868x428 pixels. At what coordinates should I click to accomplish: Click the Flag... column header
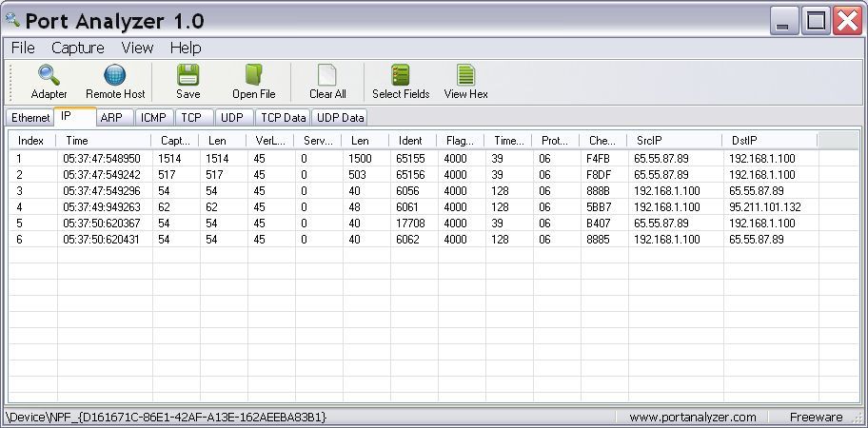pyautogui.click(x=461, y=141)
